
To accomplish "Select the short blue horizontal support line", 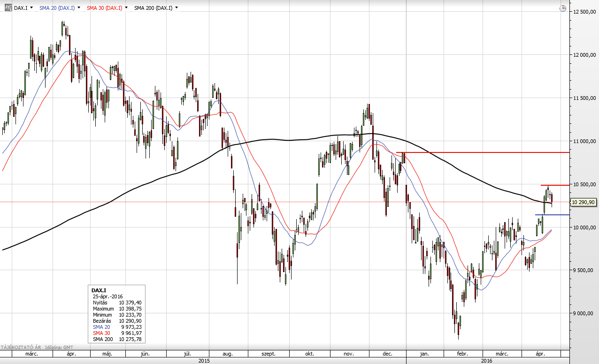I will 552,215.
